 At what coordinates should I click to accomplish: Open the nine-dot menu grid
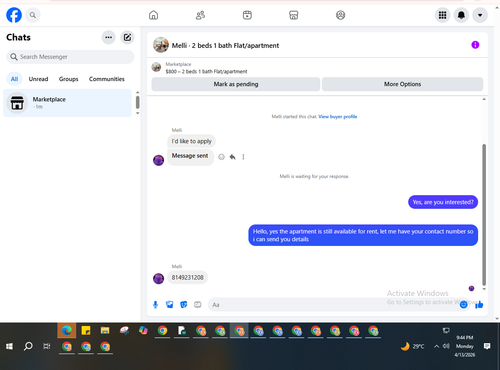tap(442, 15)
